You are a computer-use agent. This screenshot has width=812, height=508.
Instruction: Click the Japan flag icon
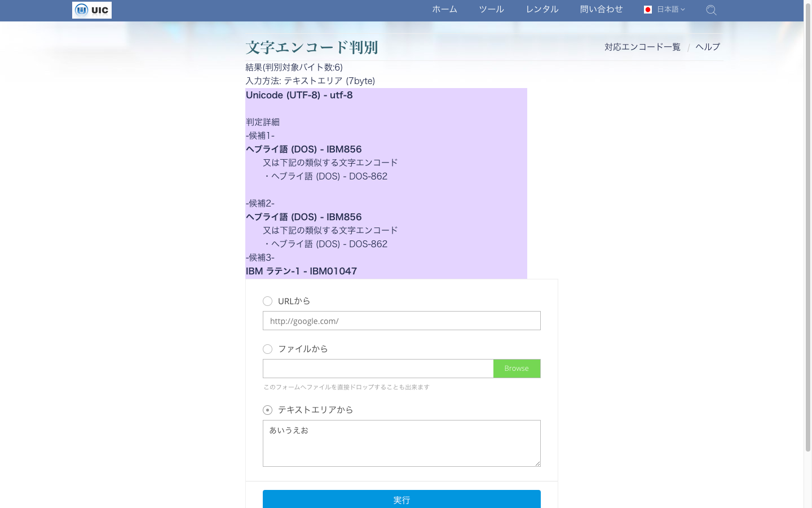coord(648,10)
